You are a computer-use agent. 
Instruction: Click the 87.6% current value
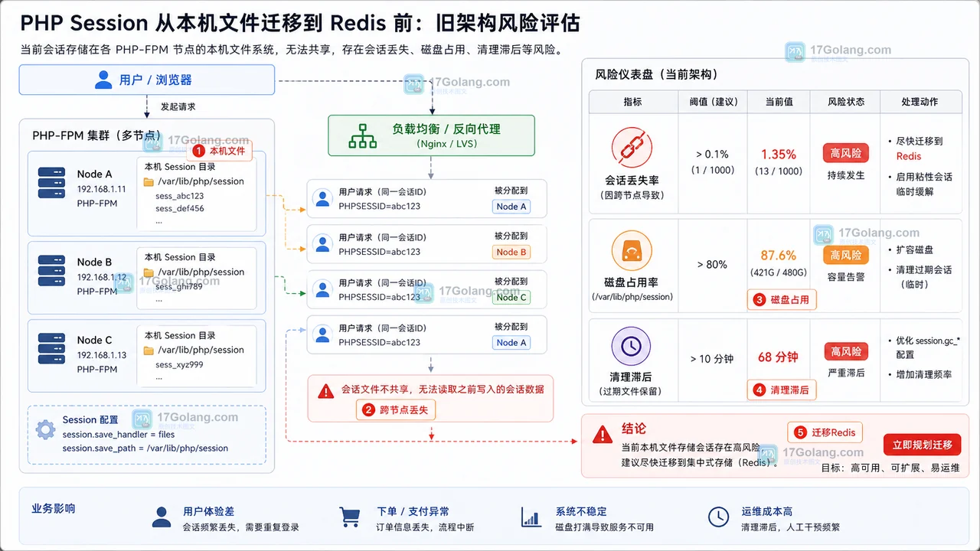(779, 256)
